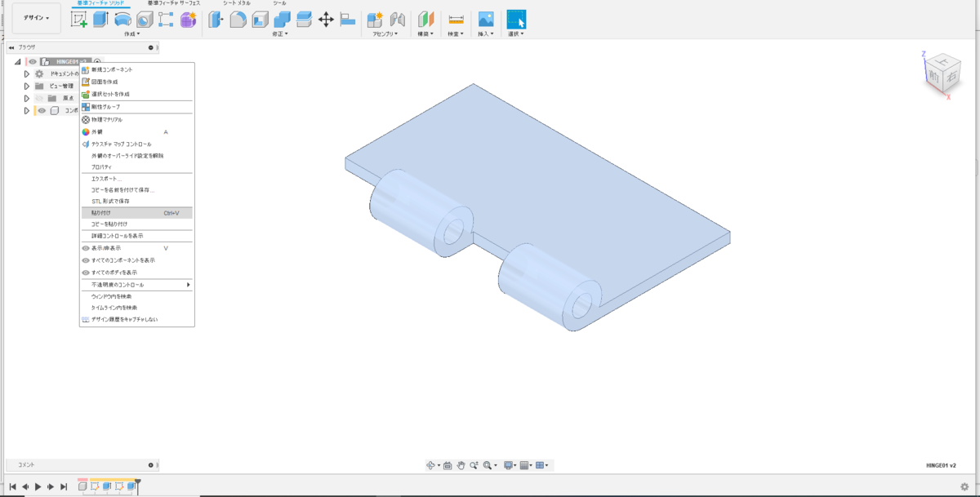This screenshot has height=497, width=980.
Task: Choose STL 形式で保存 menu entry
Action: (137, 201)
